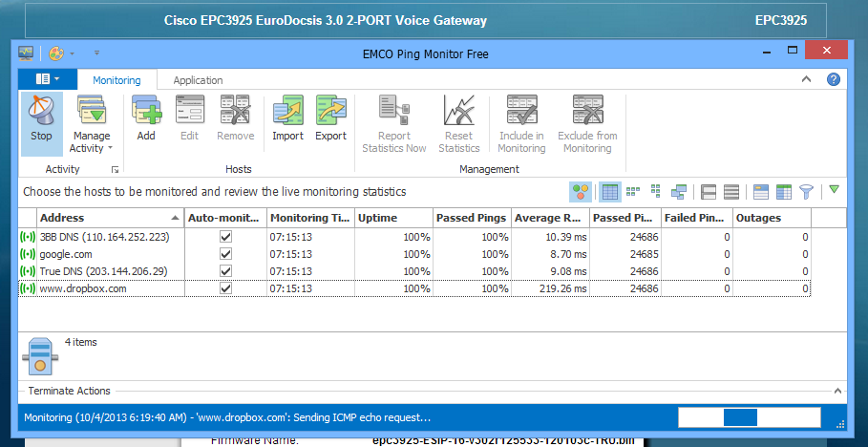The image size is (868, 447).
Task: Expand the Terminate Actions panel
Action: 837,391
